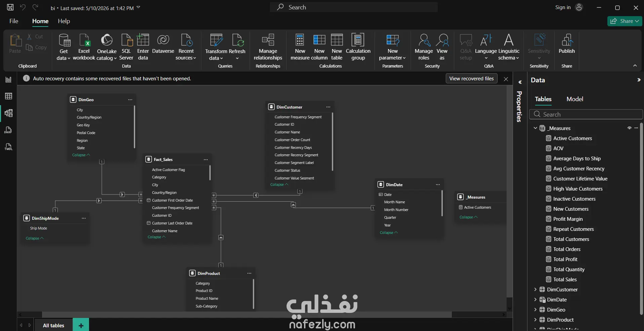
Task: Add a New column
Action: click(319, 47)
